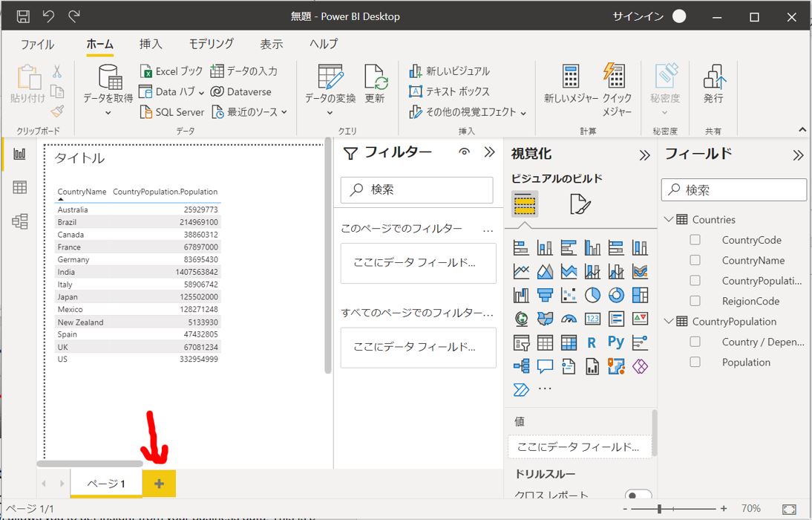Viewport: 812px width, 520px height.
Task: Collapse the 視覚化 pane
Action: coord(644,155)
